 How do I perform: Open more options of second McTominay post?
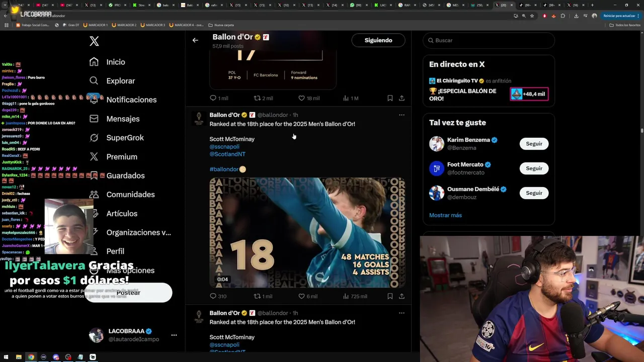pyautogui.click(x=401, y=313)
